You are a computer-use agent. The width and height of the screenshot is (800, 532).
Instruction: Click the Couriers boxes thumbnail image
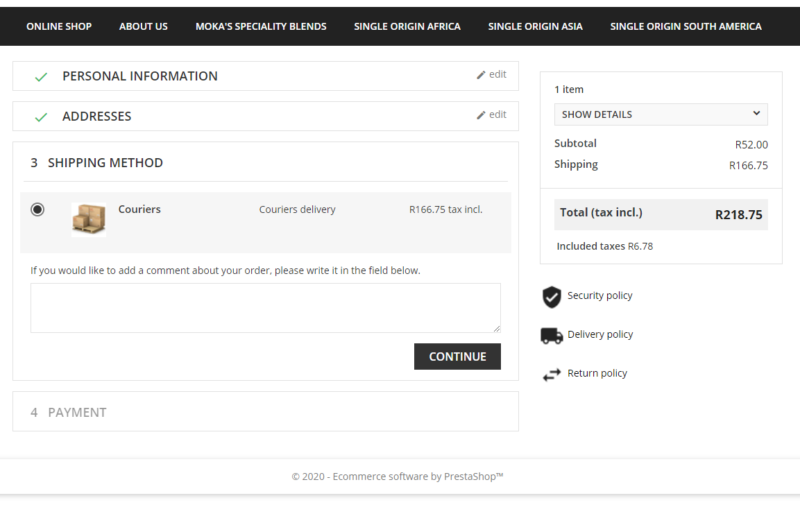tap(89, 220)
